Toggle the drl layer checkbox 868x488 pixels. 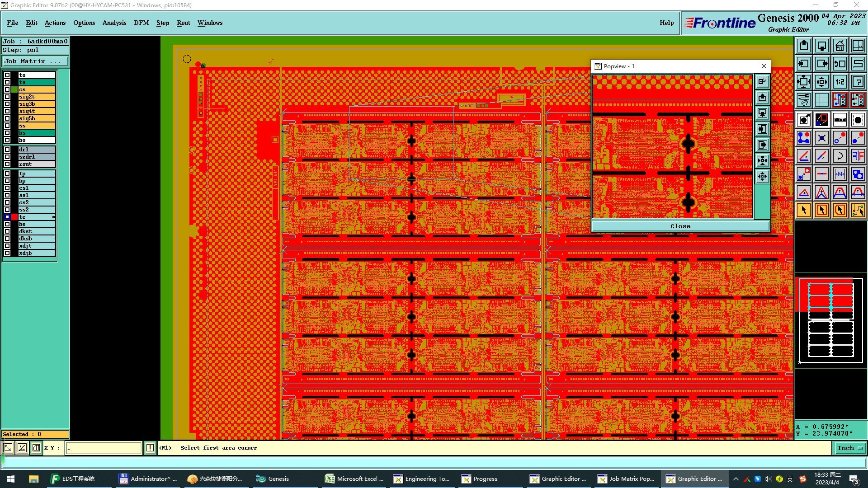(x=7, y=150)
